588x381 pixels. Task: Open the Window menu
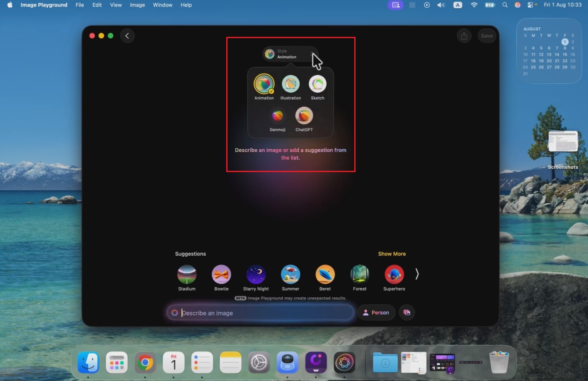(162, 5)
